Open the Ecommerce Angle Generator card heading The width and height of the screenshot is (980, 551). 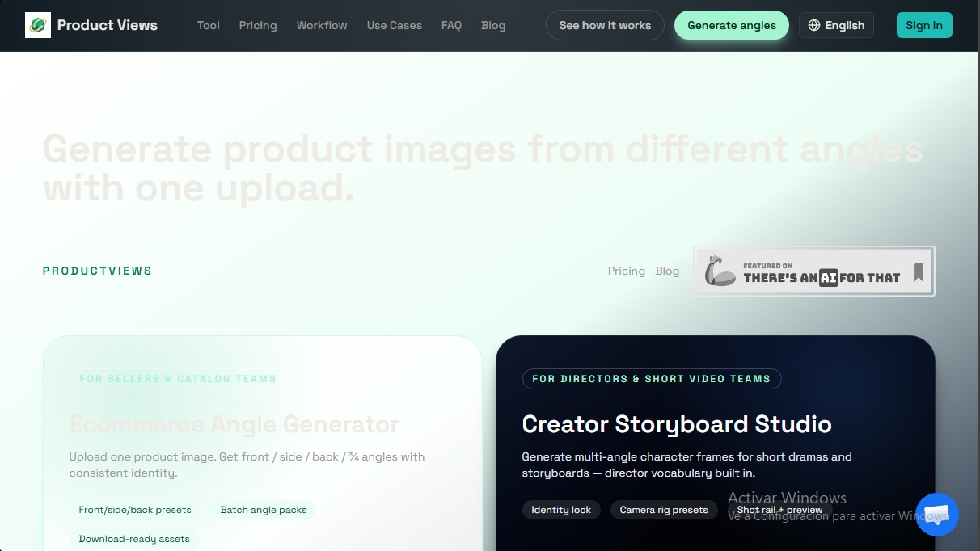click(x=234, y=424)
